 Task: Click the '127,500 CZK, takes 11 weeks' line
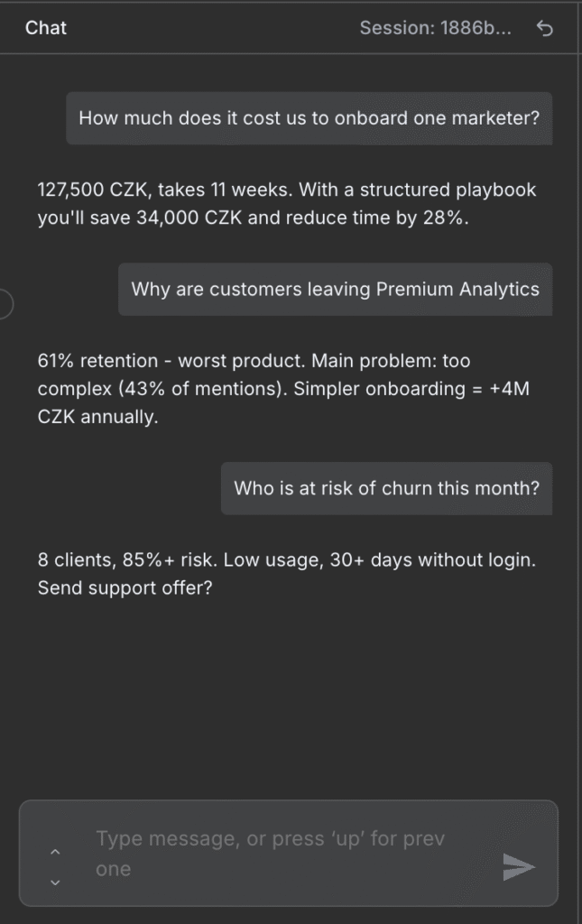click(x=287, y=190)
